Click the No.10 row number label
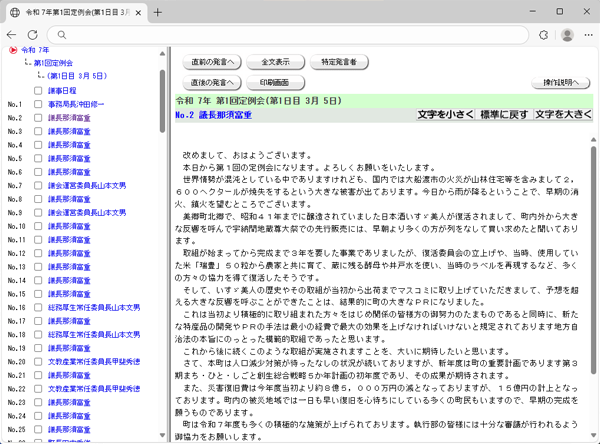Image resolution: width=600 pixels, height=444 pixels. pyautogui.click(x=16, y=226)
